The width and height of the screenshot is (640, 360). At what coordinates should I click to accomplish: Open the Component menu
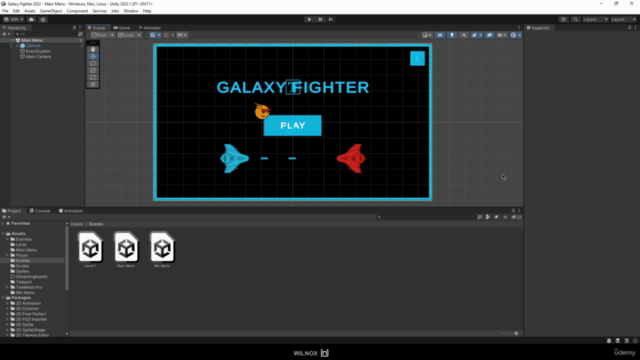point(77,11)
